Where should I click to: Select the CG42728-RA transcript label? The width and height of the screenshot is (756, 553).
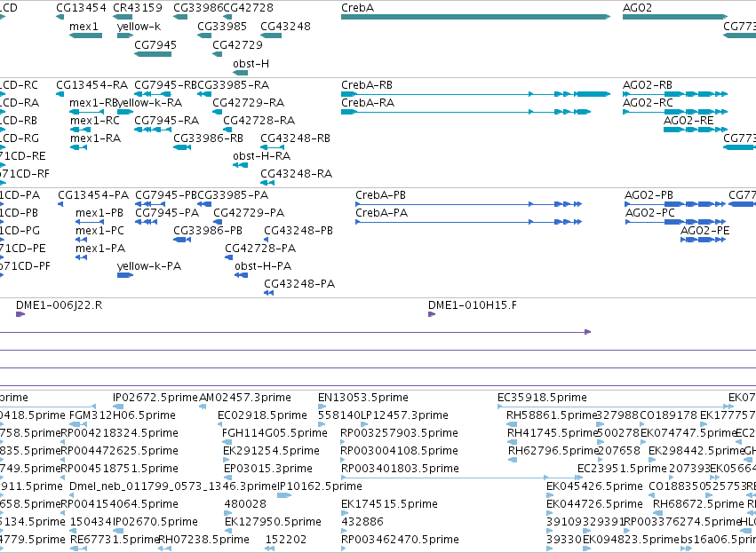click(259, 121)
